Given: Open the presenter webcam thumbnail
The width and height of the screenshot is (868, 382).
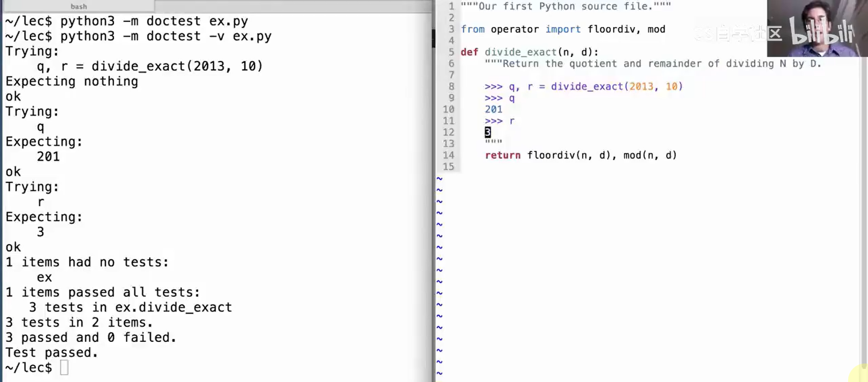Looking at the screenshot, I should coord(817,28).
